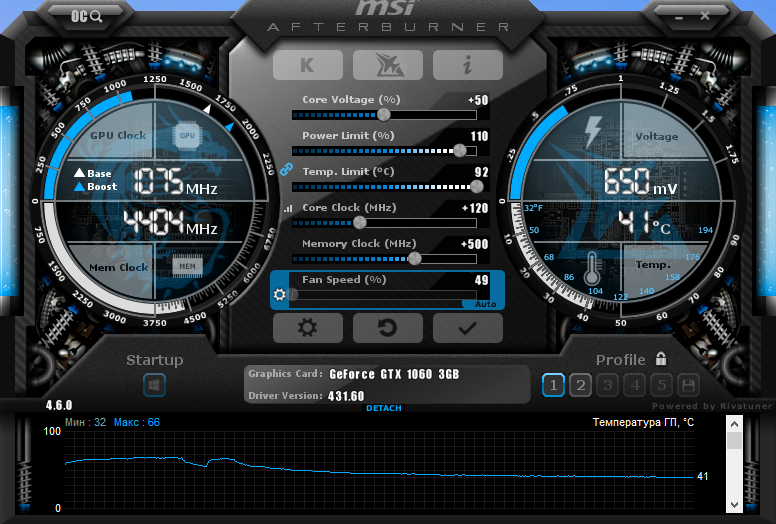The image size is (776, 524).
Task: Open the MSI Afterburner jet logo button
Action: [x=388, y=64]
